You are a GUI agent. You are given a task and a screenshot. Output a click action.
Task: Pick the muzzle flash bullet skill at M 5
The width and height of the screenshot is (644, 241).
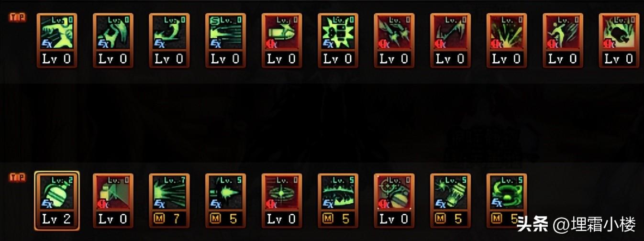(225, 200)
